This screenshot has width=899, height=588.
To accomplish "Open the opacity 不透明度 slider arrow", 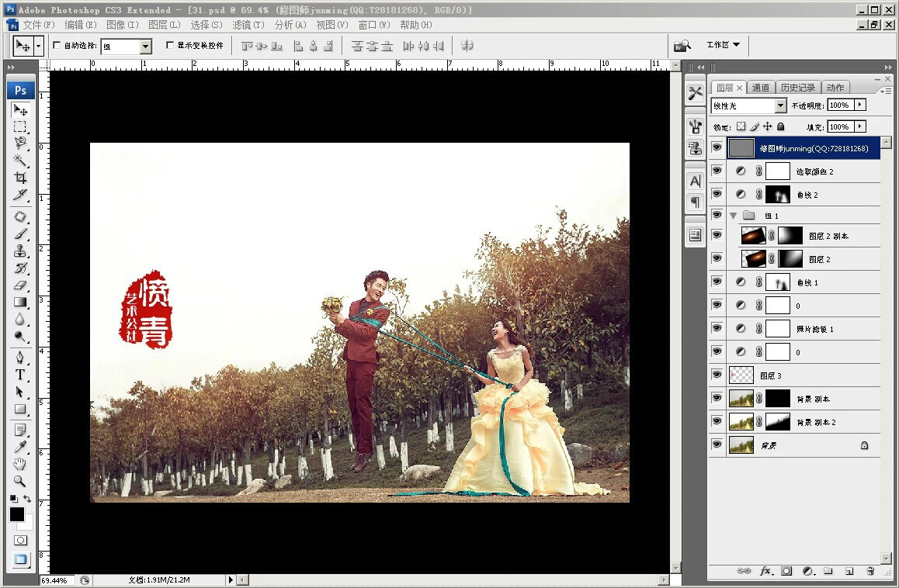I will coord(860,105).
